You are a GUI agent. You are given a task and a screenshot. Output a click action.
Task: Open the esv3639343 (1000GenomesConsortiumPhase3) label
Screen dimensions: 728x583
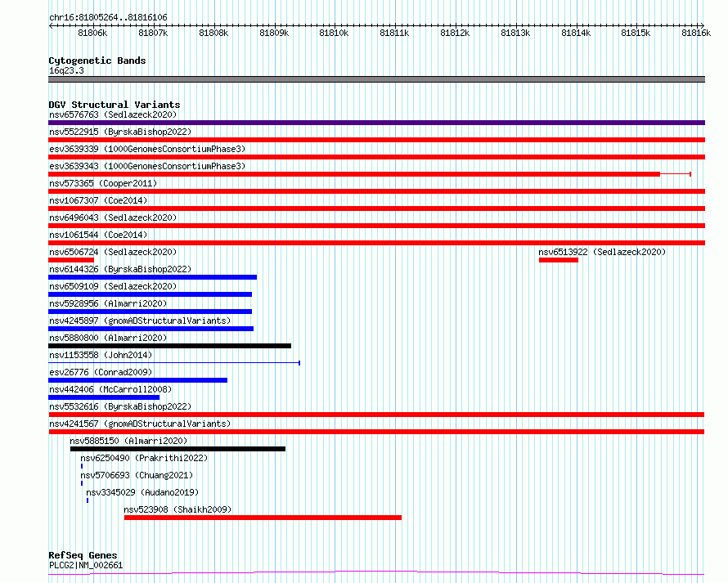(x=147, y=166)
